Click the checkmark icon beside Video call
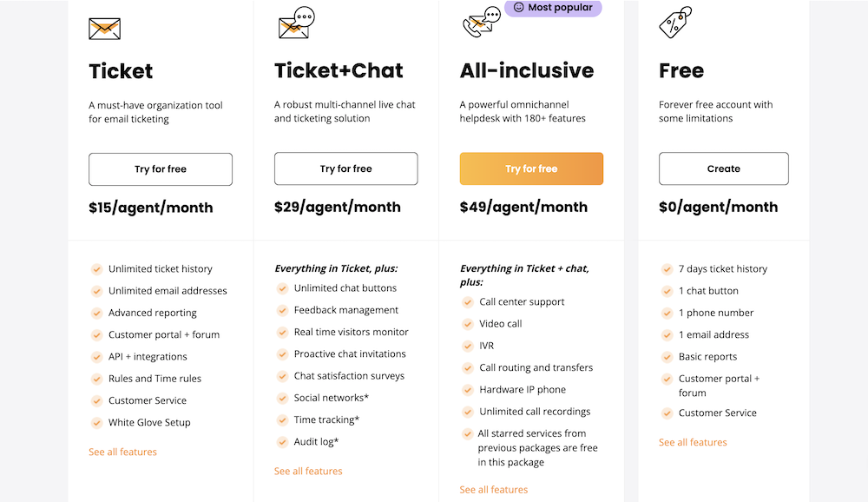The width and height of the screenshot is (868, 502). pyautogui.click(x=467, y=324)
